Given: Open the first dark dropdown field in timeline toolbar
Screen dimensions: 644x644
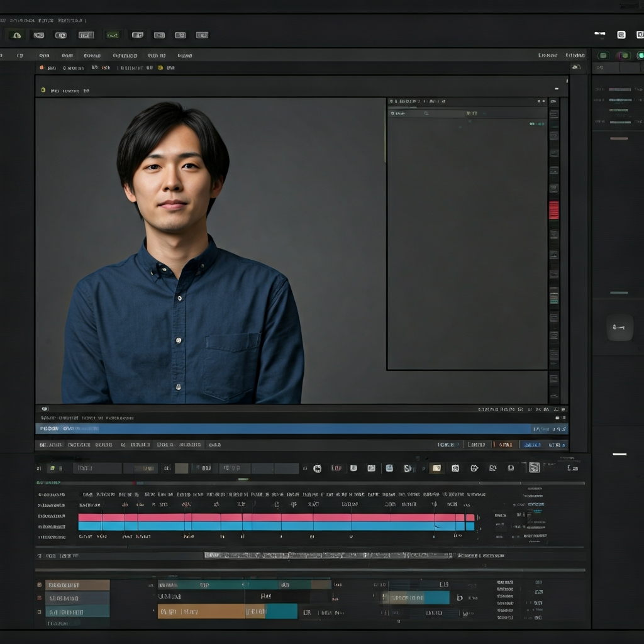Looking at the screenshot, I should (x=97, y=468).
